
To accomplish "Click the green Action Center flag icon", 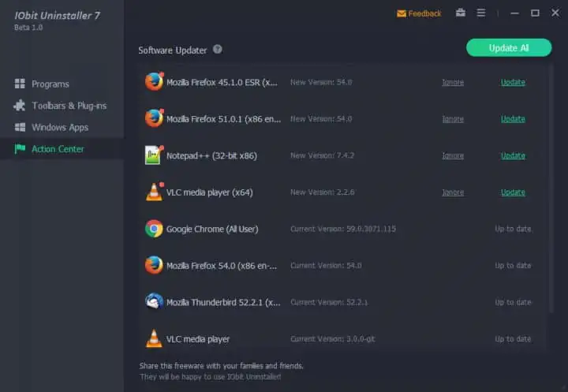I will [20, 148].
